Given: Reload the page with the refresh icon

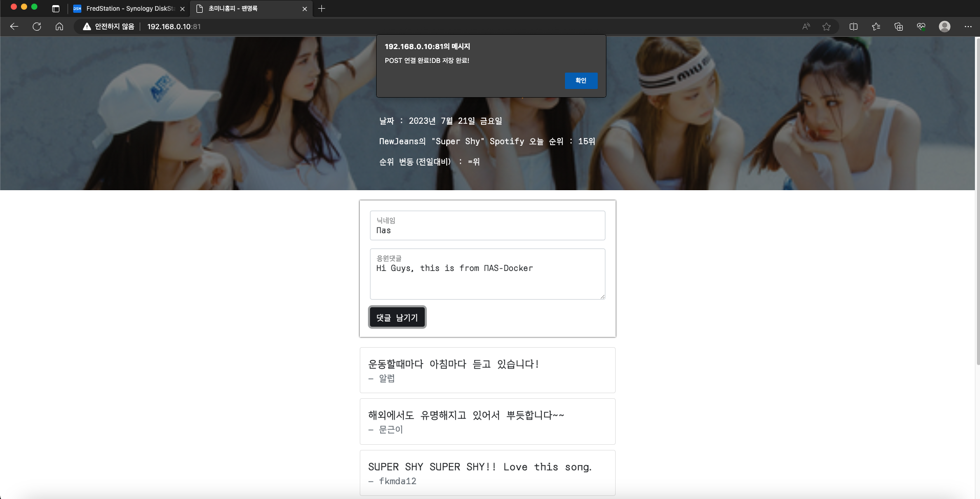Looking at the screenshot, I should click(x=37, y=27).
